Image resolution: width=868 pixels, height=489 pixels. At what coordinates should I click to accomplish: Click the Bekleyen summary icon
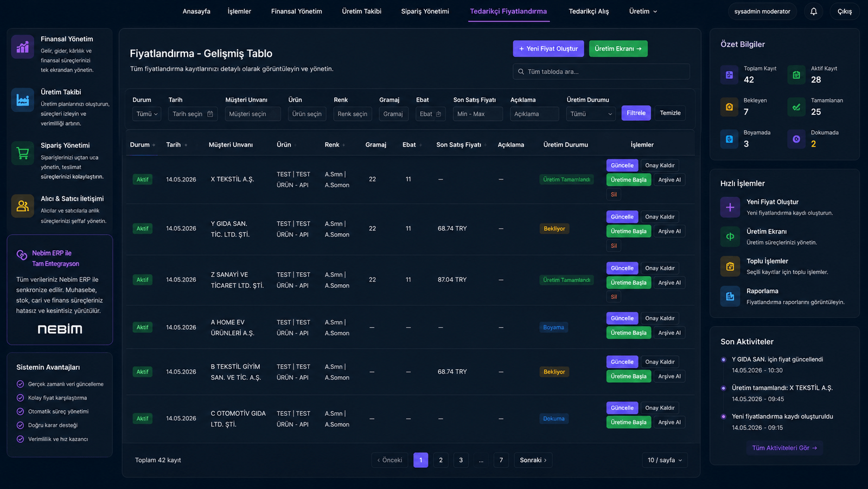pos(729,107)
